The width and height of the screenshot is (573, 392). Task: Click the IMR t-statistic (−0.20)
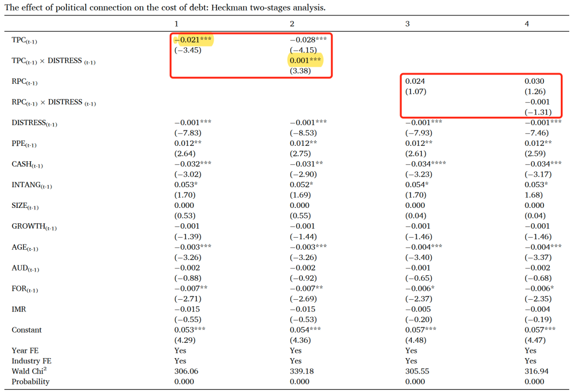(x=419, y=319)
